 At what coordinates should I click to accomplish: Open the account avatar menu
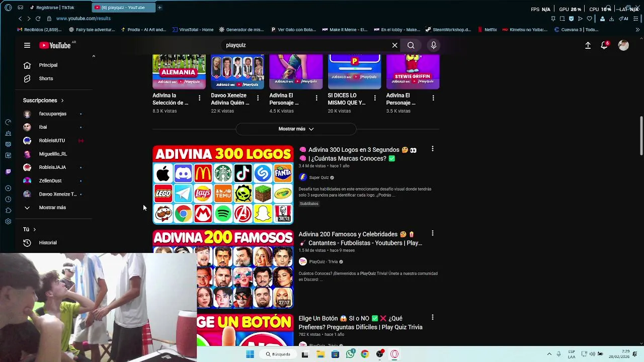pyautogui.click(x=623, y=45)
